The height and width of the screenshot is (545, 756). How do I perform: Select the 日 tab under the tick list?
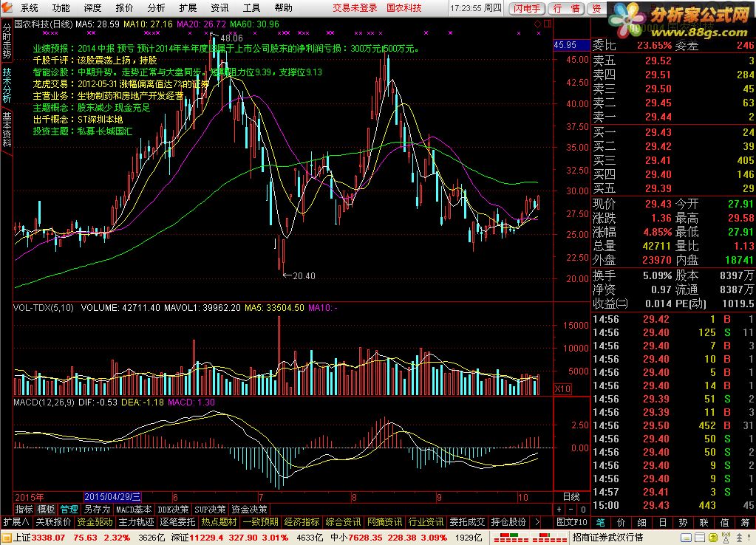click(663, 522)
